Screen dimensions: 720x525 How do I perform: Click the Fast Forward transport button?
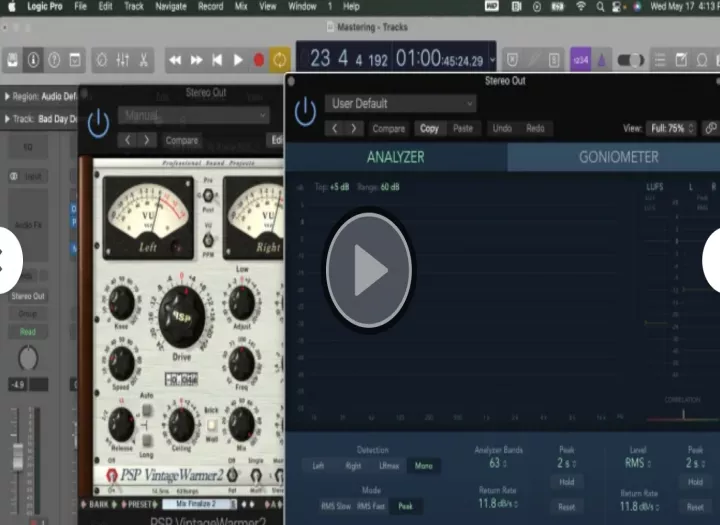point(196,60)
